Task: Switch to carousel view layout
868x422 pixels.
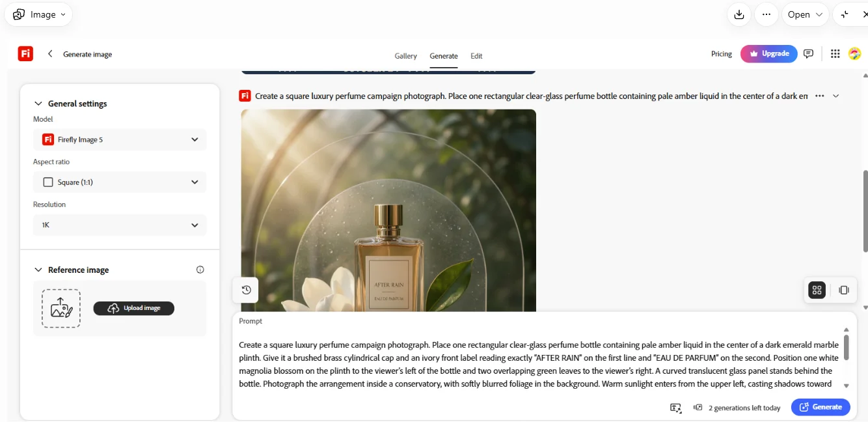Action: (844, 290)
